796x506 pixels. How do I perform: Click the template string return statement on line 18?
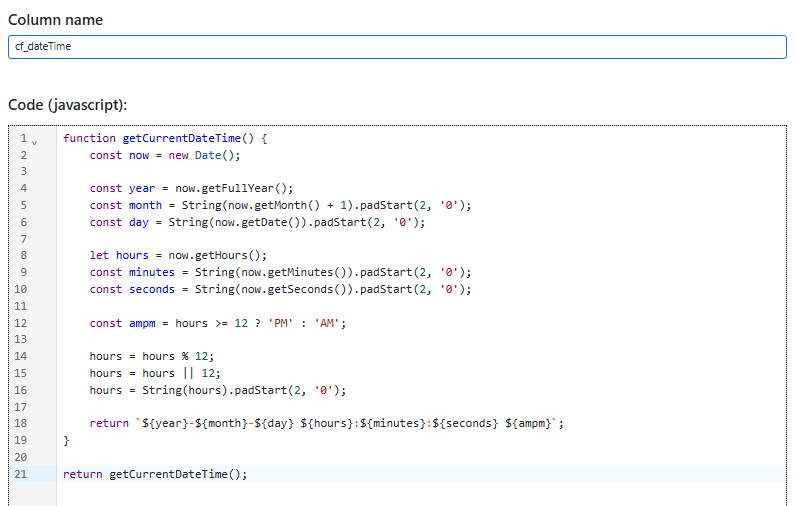pyautogui.click(x=326, y=423)
